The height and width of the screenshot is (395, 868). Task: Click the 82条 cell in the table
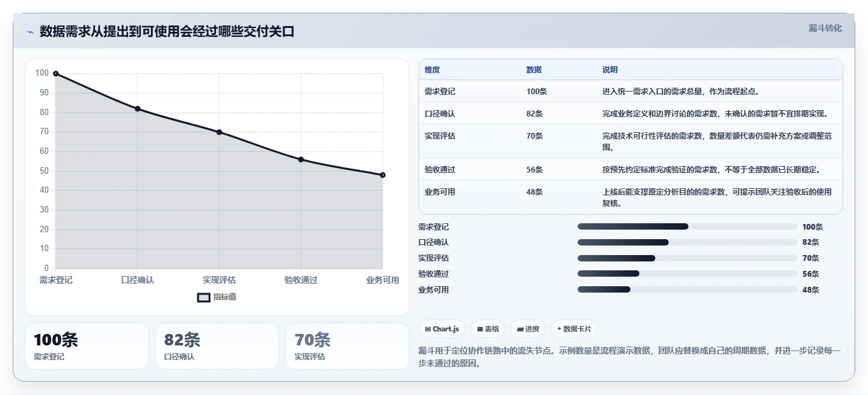pyautogui.click(x=534, y=114)
